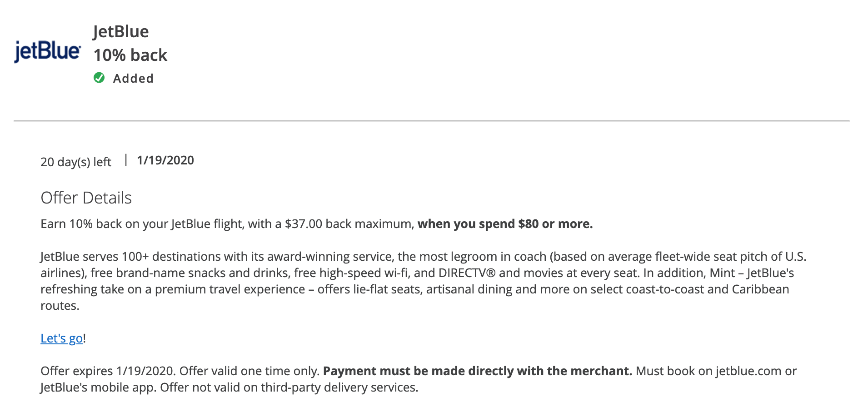Click the Added status label
Screen dimensions: 868x417
click(133, 79)
